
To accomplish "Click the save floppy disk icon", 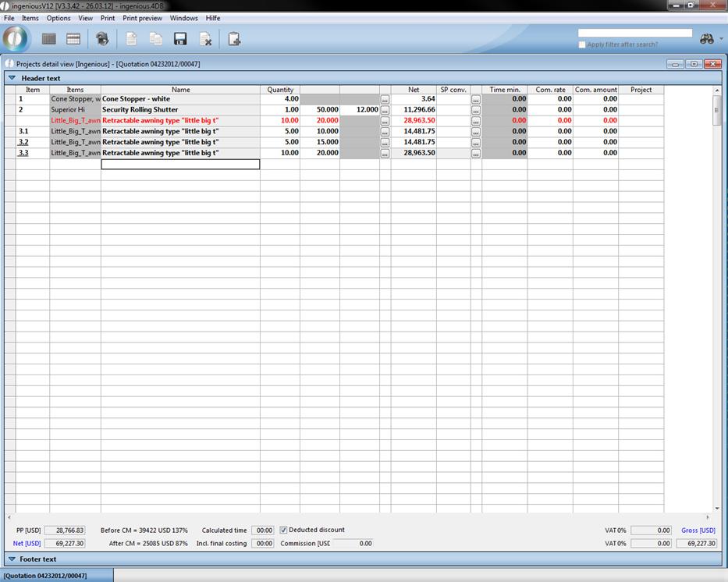I will point(180,38).
